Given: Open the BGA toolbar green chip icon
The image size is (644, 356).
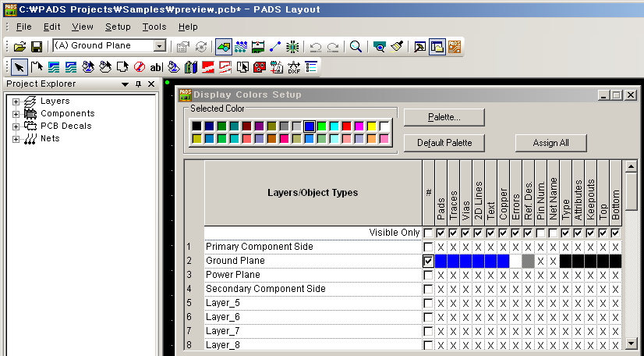Looking at the screenshot, I should (292, 47).
